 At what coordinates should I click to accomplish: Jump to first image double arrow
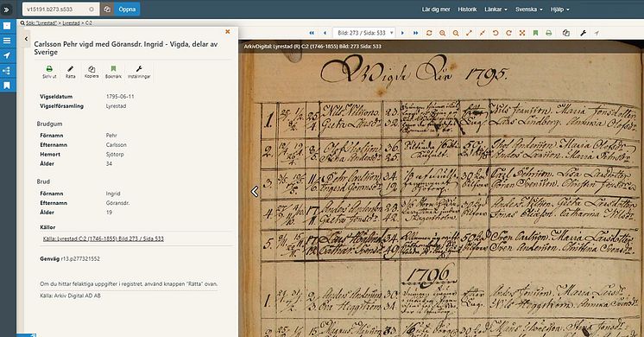(x=312, y=33)
